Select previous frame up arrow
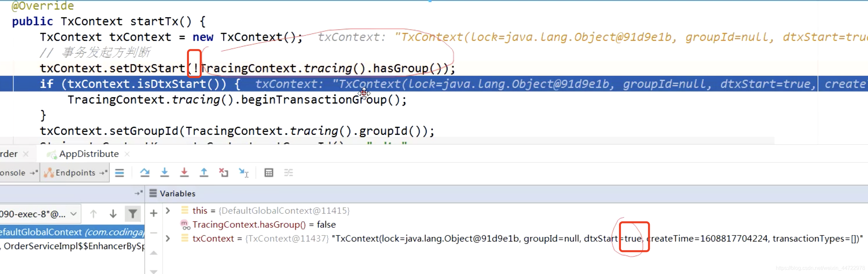This screenshot has height=274, width=868. tap(93, 214)
